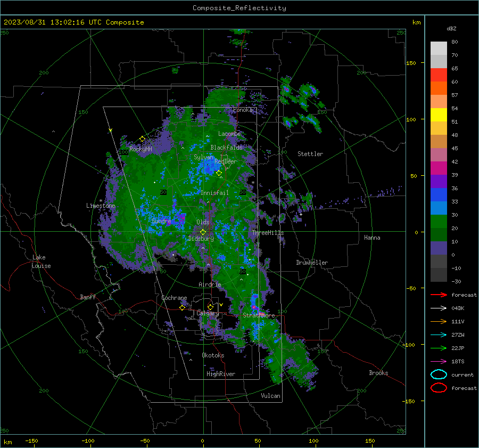Click the Brooks city label
The height and width of the screenshot is (448, 479).
pyautogui.click(x=378, y=373)
